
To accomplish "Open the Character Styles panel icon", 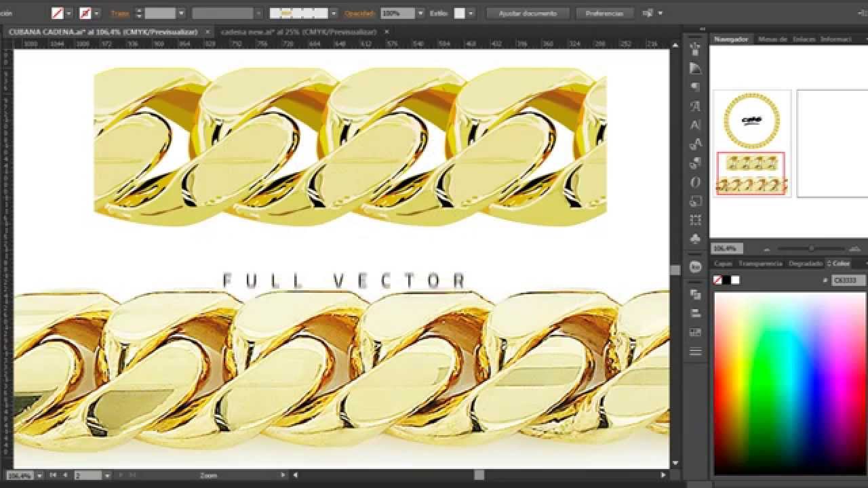I will (x=695, y=106).
